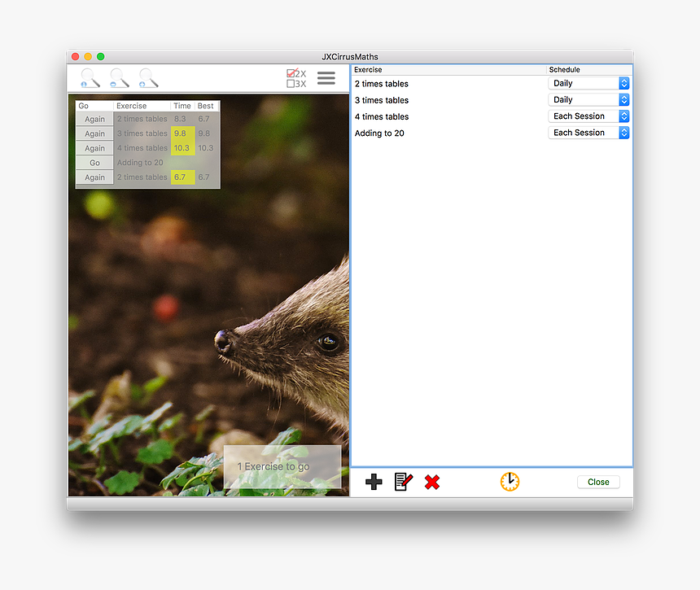Sort by the Exercise column header
This screenshot has width=700, height=590.
[448, 70]
